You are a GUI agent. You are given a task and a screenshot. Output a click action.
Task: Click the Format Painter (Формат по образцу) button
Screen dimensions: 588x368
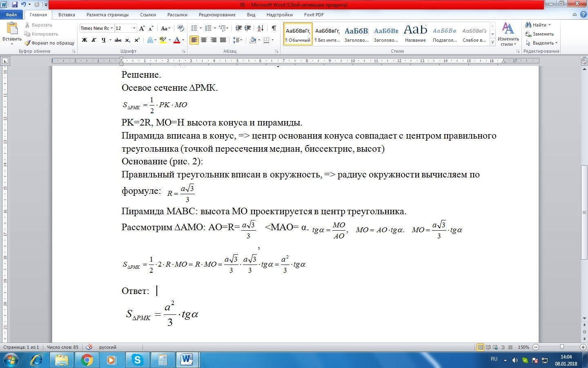(x=49, y=43)
